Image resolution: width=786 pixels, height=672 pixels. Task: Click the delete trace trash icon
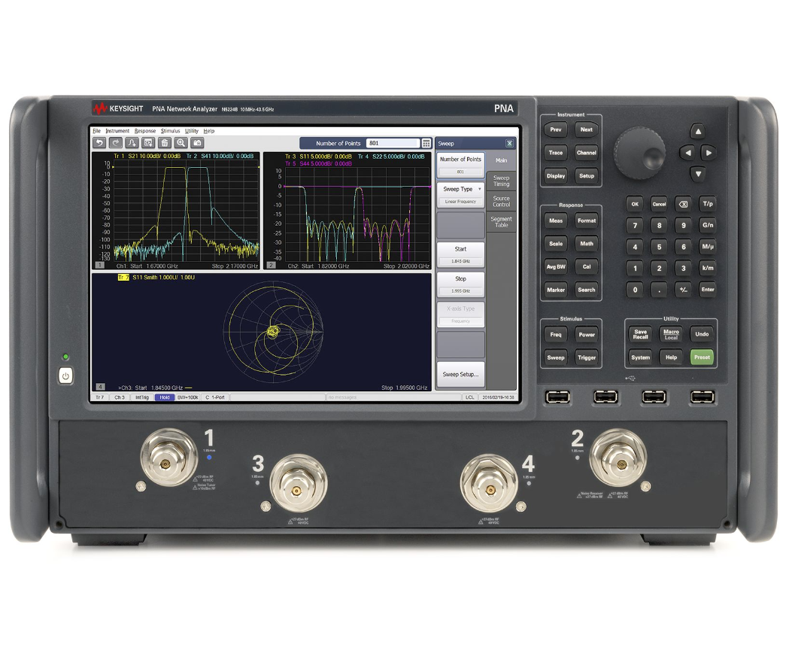[x=165, y=142]
